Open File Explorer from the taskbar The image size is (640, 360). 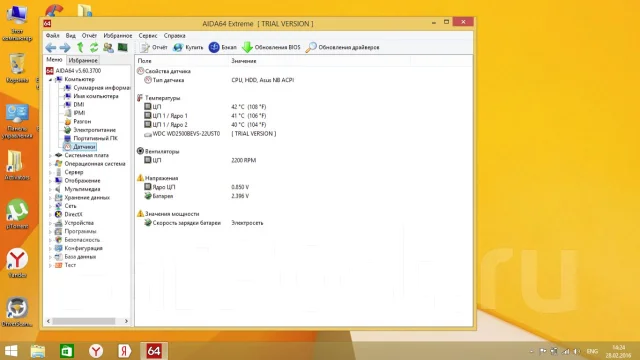[38, 351]
